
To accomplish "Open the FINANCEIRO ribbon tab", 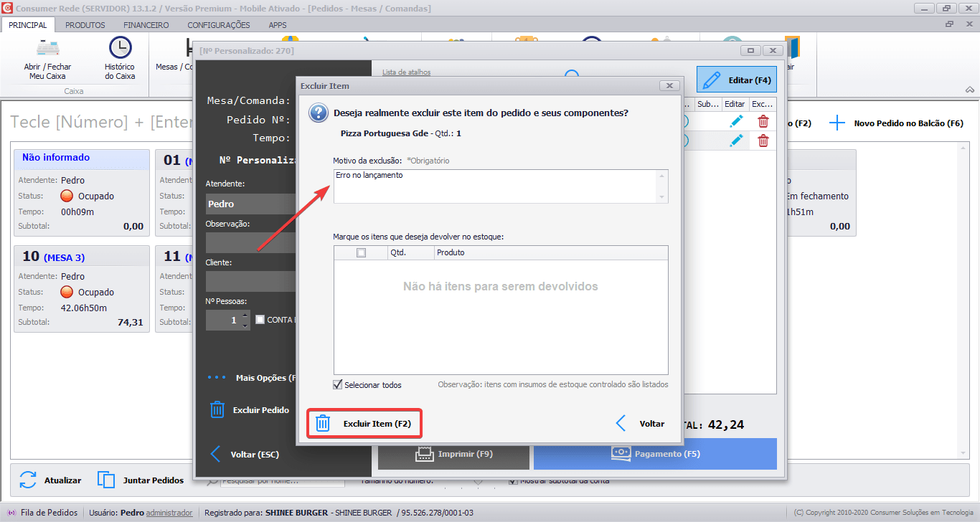I will coord(146,25).
